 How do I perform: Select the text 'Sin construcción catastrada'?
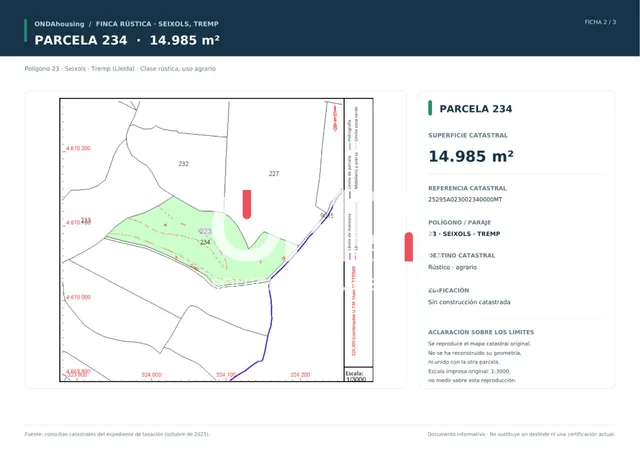[x=469, y=302]
